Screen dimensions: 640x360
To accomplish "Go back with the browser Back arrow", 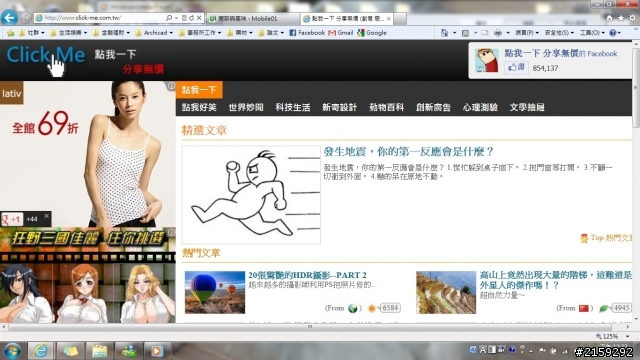I will (9, 18).
